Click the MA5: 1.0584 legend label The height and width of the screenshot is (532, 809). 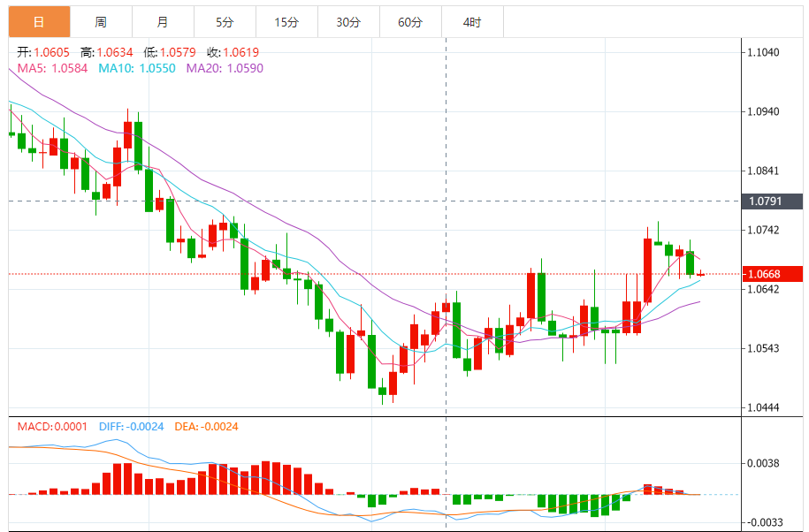pyautogui.click(x=53, y=68)
